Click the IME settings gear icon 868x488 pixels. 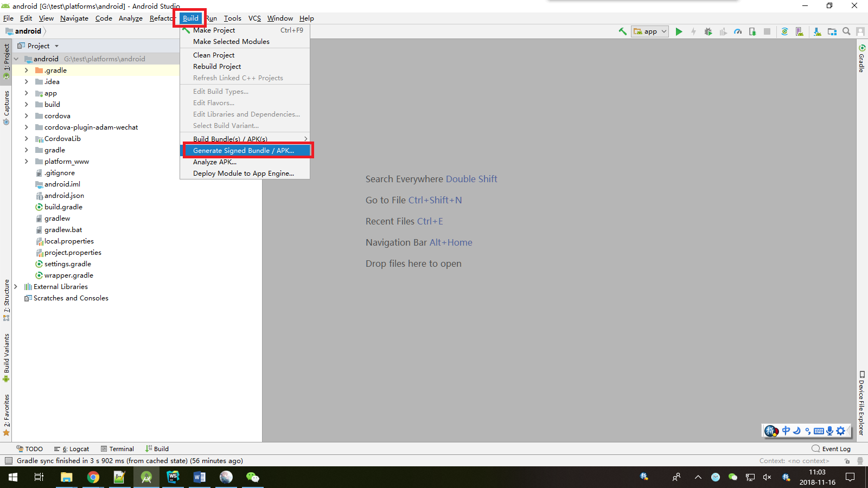(841, 431)
